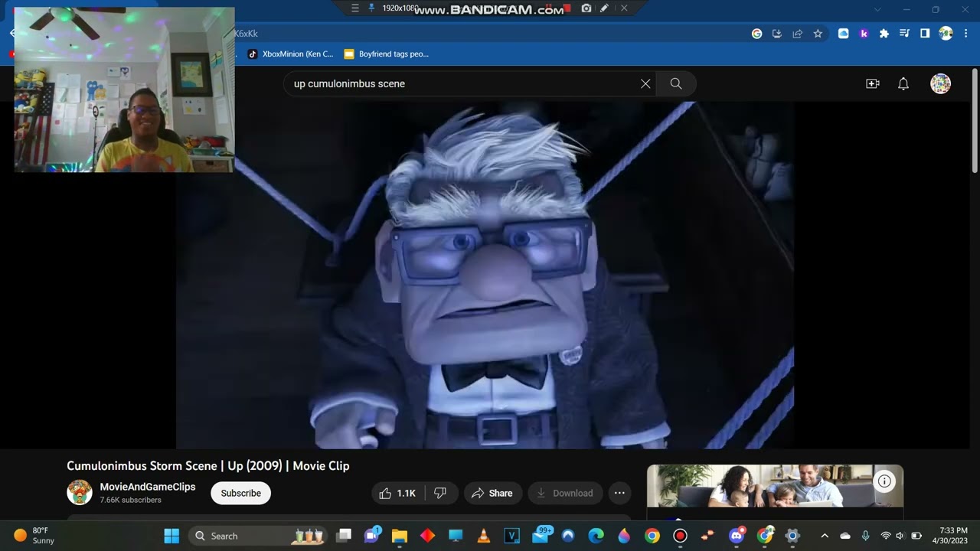Image resolution: width=980 pixels, height=551 pixels.
Task: Open the XboxMinion TikTok bookmark
Action: 290,54
